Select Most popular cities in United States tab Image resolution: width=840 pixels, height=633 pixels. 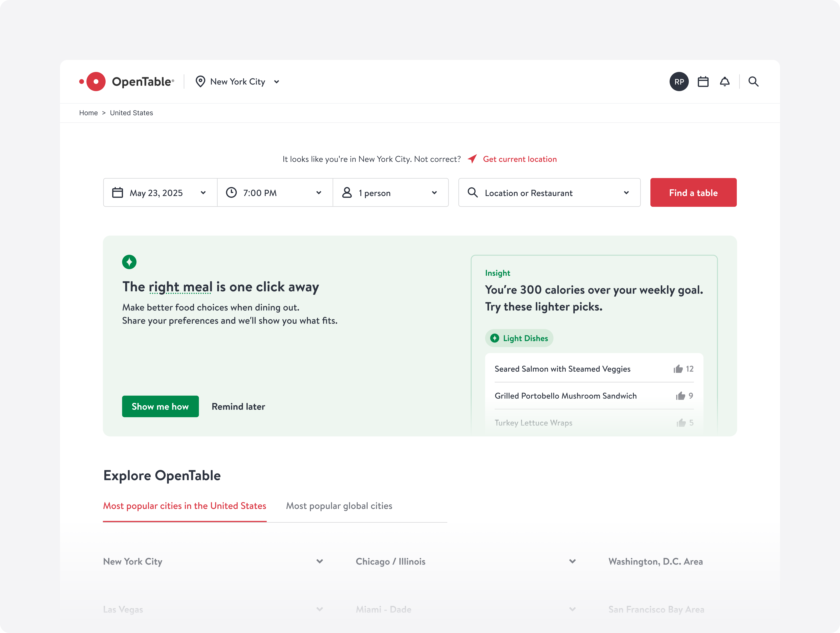point(185,506)
